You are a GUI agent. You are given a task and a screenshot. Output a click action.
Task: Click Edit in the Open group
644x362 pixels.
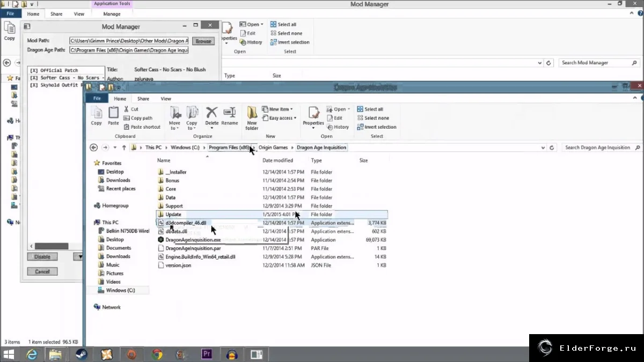click(334, 118)
